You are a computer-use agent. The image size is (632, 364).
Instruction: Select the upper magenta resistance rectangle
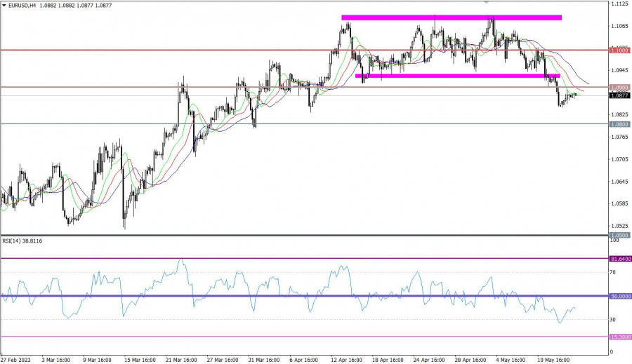click(x=452, y=18)
